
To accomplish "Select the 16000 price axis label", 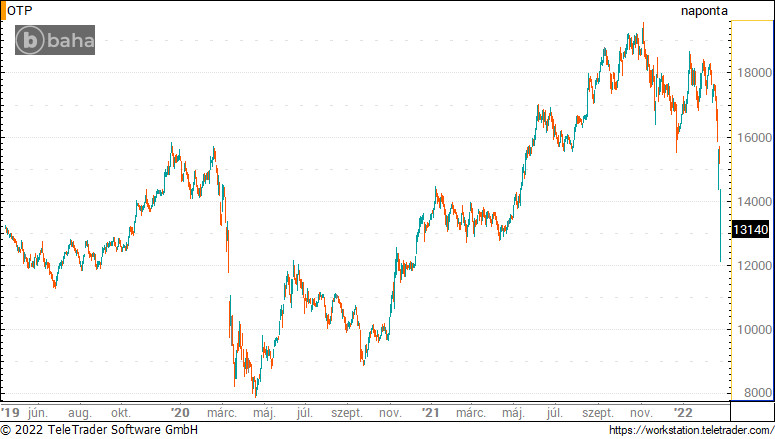I will tap(754, 137).
